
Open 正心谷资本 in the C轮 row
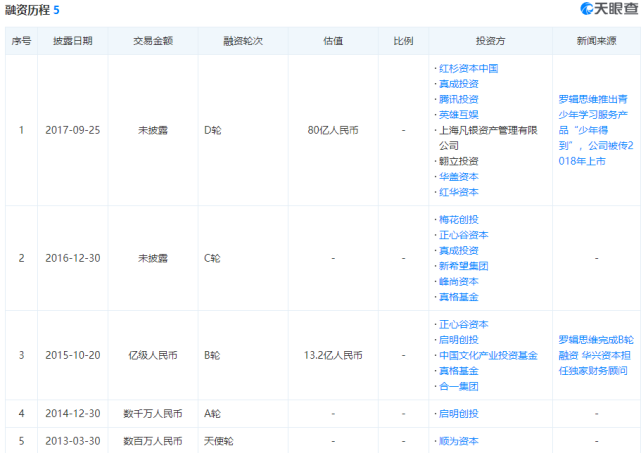pos(464,235)
